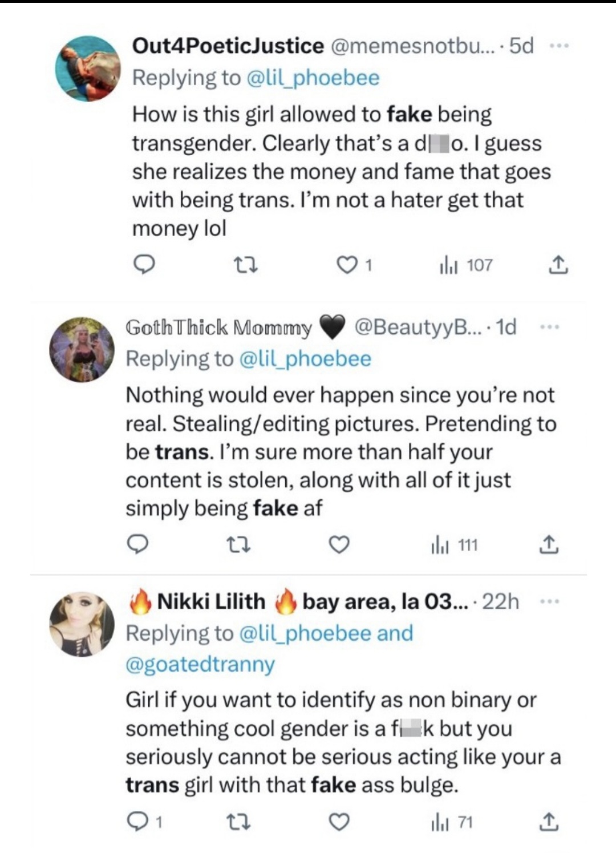The width and height of the screenshot is (616, 853).
Task: Open Nikki Lilith's display name profile
Action: [211, 601]
